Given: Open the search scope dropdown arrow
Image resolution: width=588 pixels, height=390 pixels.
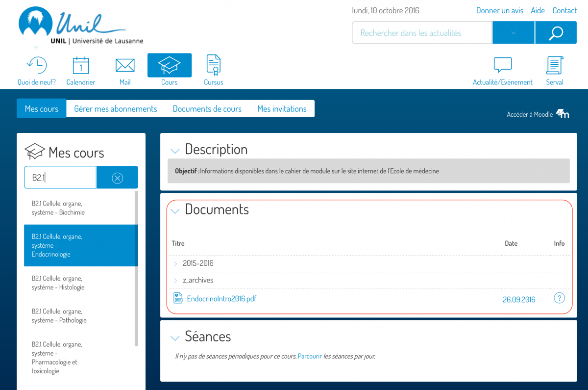Looking at the screenshot, I should 513,33.
